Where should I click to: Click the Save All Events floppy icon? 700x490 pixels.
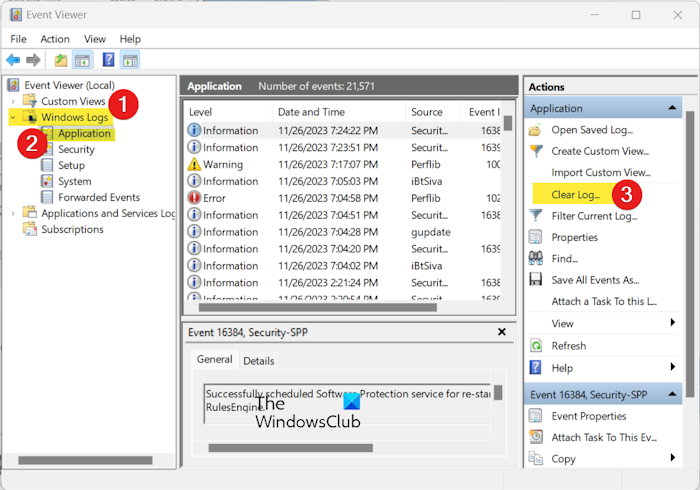(535, 280)
